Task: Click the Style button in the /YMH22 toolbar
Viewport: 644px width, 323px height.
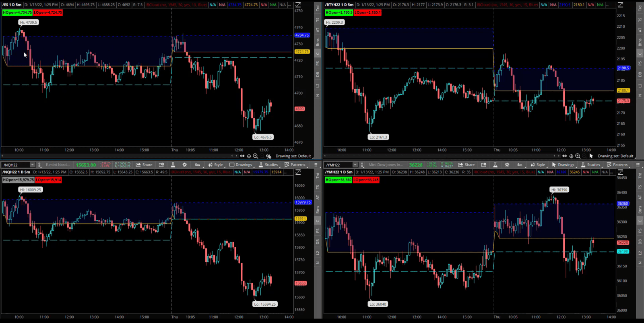Action: [538, 165]
